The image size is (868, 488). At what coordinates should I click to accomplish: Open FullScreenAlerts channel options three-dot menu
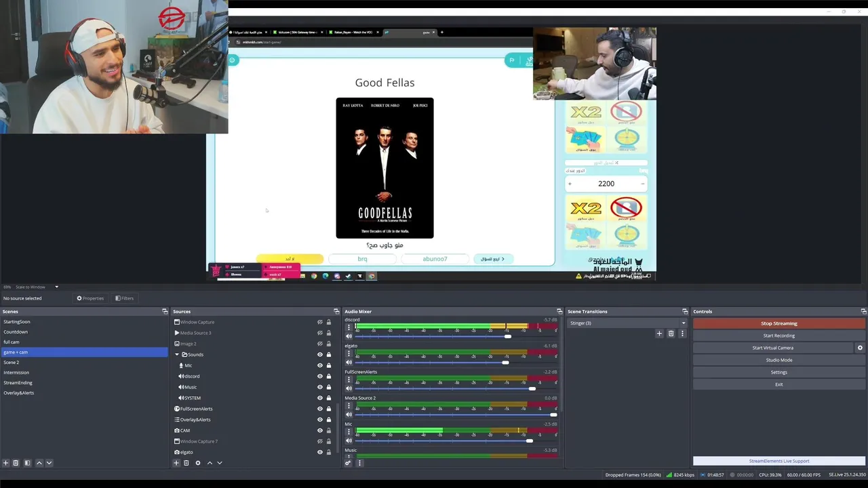pos(349,380)
